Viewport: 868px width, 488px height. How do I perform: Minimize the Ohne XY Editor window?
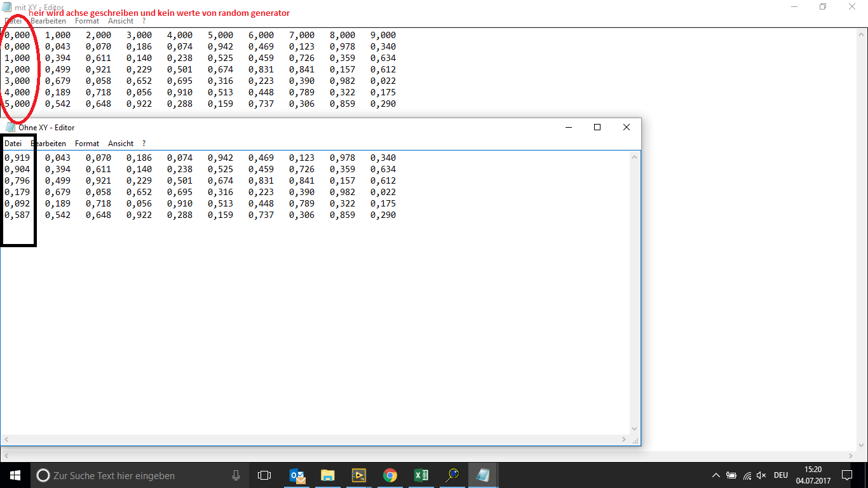pyautogui.click(x=568, y=127)
